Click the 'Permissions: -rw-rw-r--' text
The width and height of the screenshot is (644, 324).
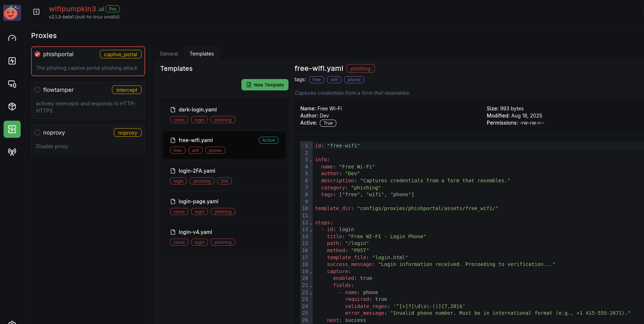point(515,123)
